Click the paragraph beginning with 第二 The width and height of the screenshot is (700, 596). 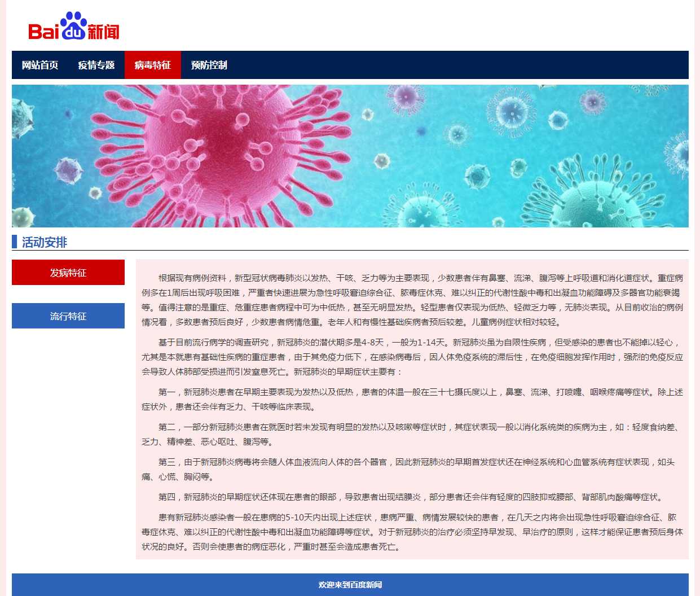(x=412, y=434)
